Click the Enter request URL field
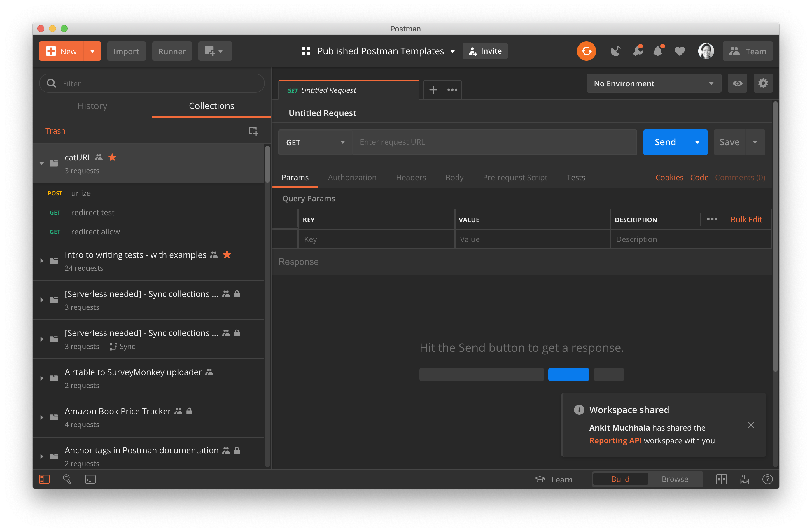The width and height of the screenshot is (812, 532). (494, 142)
